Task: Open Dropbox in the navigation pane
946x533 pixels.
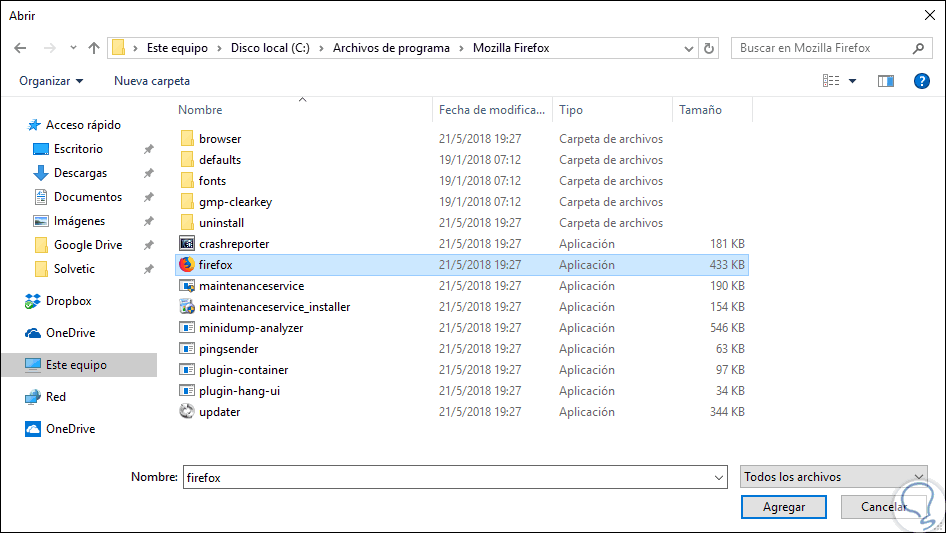Action: pos(68,301)
